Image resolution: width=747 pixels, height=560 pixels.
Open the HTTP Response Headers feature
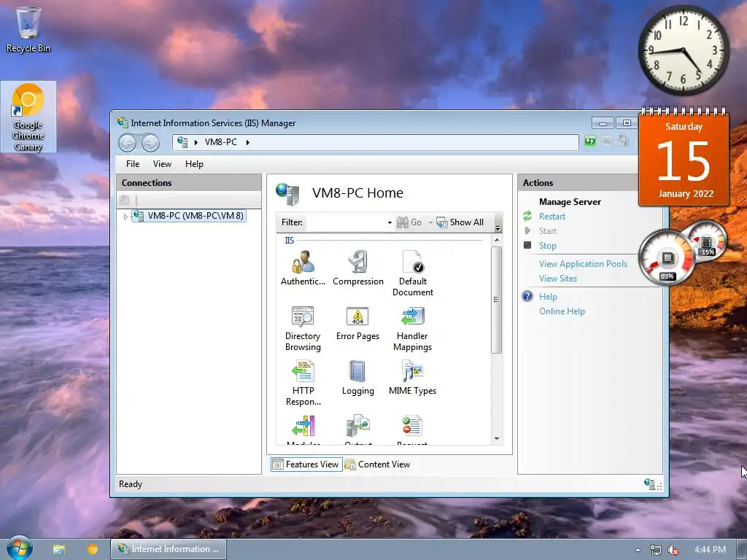click(x=303, y=384)
